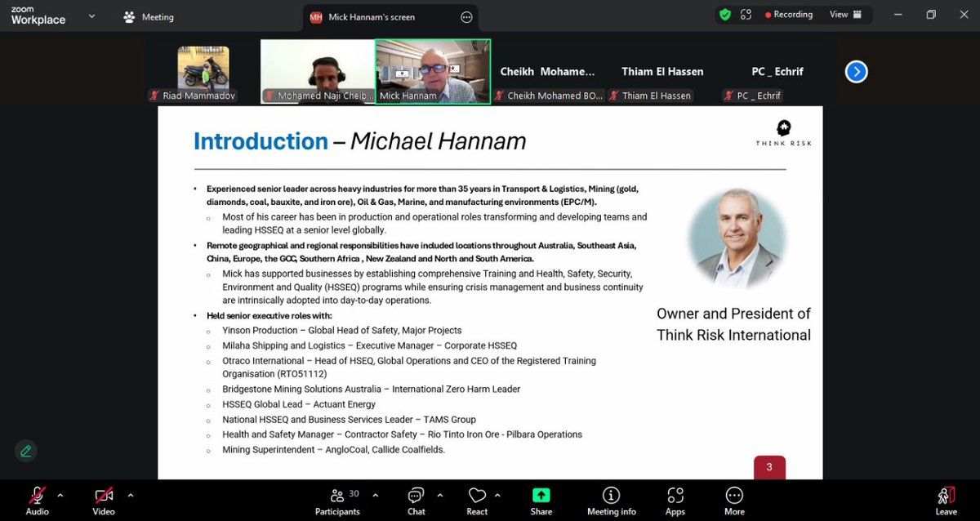The width and height of the screenshot is (980, 521).
Task: Restore down the Zoom window
Action: pos(931,15)
